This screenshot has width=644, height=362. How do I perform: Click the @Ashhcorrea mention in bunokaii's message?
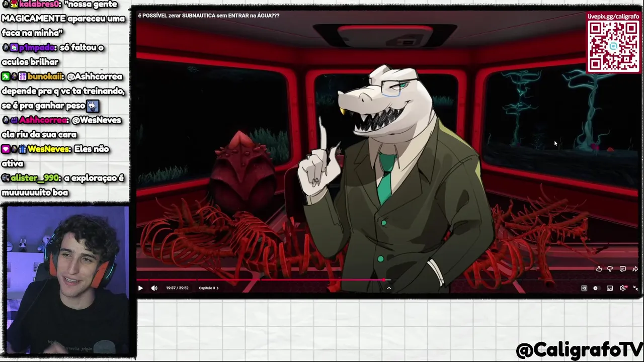click(x=95, y=76)
